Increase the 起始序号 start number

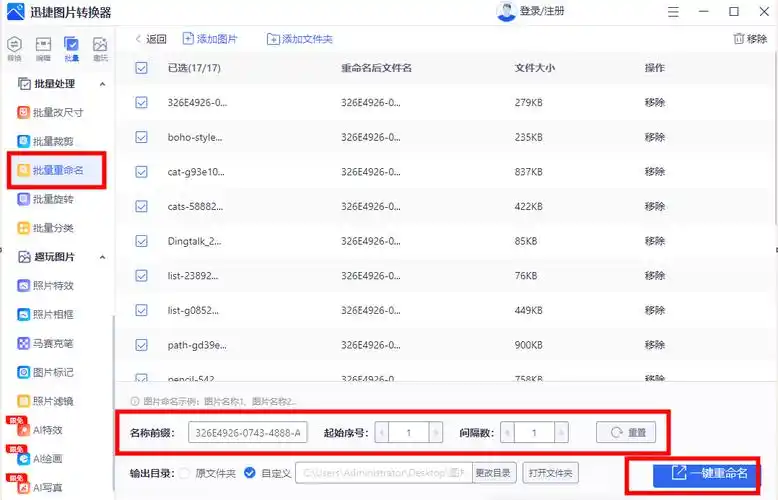click(x=436, y=433)
